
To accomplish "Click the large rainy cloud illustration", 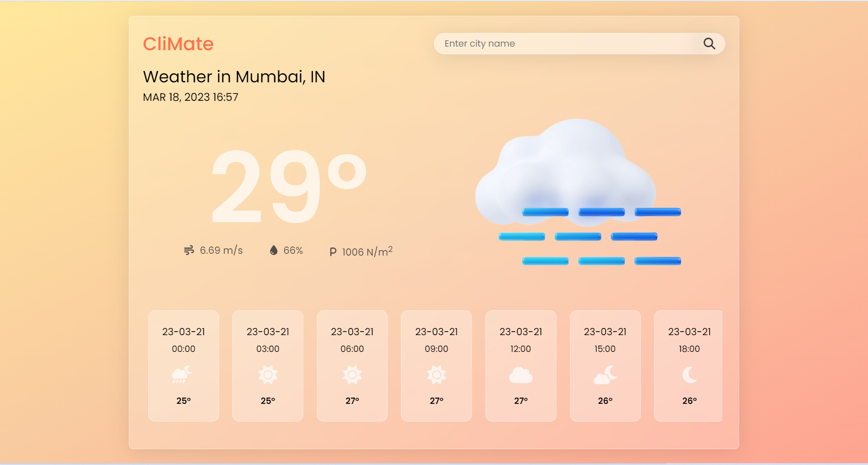I will [574, 190].
